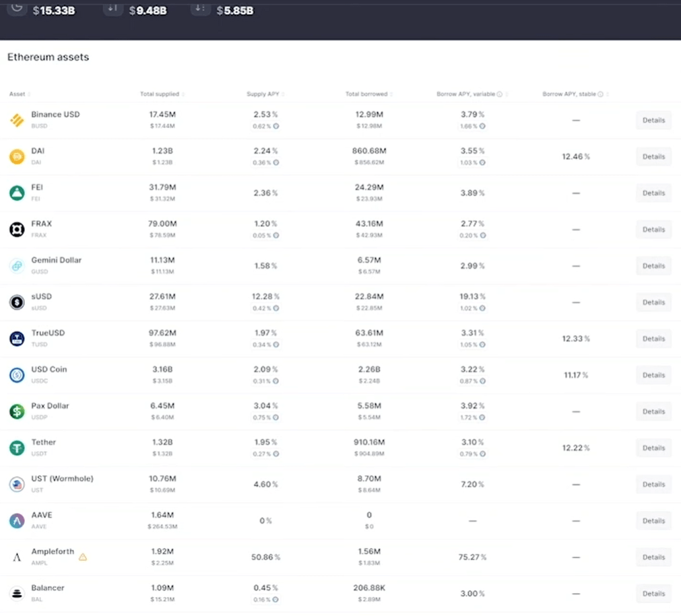The width and height of the screenshot is (681, 616).
Task: Show Details for USD Coin
Action: coord(653,375)
